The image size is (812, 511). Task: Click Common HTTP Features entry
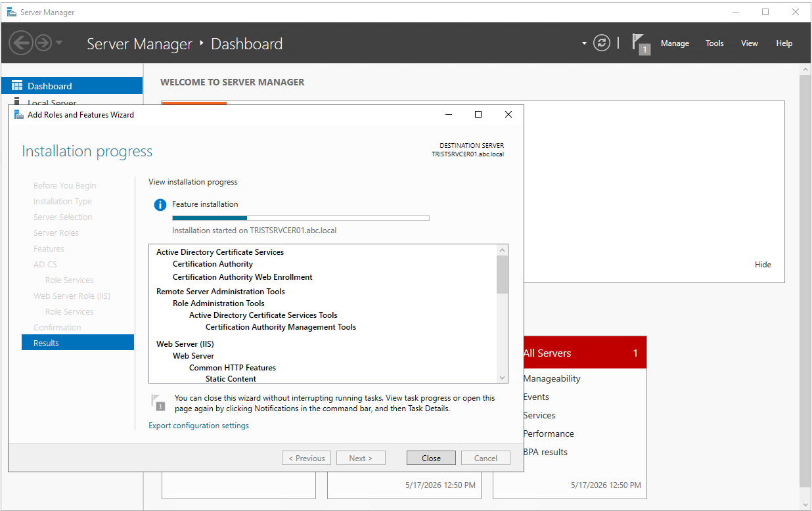(x=233, y=368)
